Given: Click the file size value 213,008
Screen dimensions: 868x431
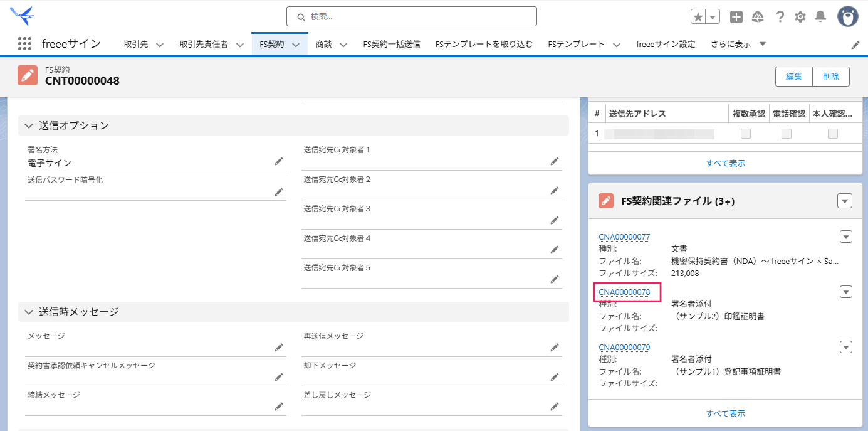Looking at the screenshot, I should pos(685,273).
